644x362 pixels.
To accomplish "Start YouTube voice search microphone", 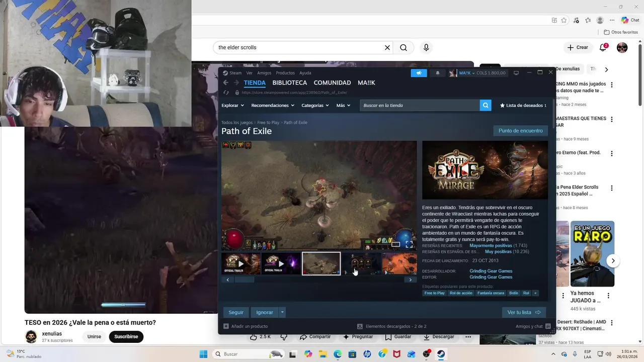I will tap(426, 48).
